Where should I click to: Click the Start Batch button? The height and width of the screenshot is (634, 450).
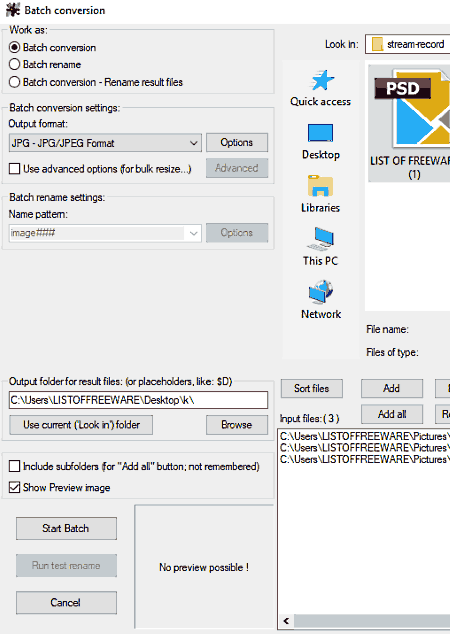[66, 528]
